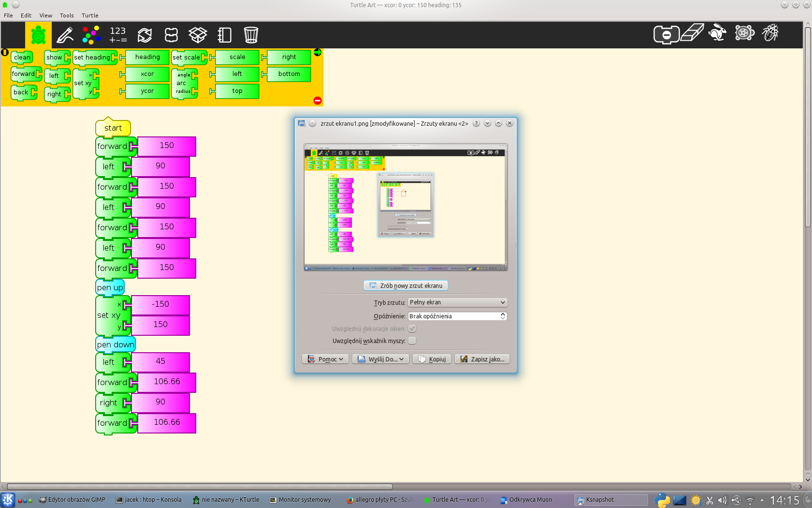Hide palette with red minus button

(x=318, y=101)
